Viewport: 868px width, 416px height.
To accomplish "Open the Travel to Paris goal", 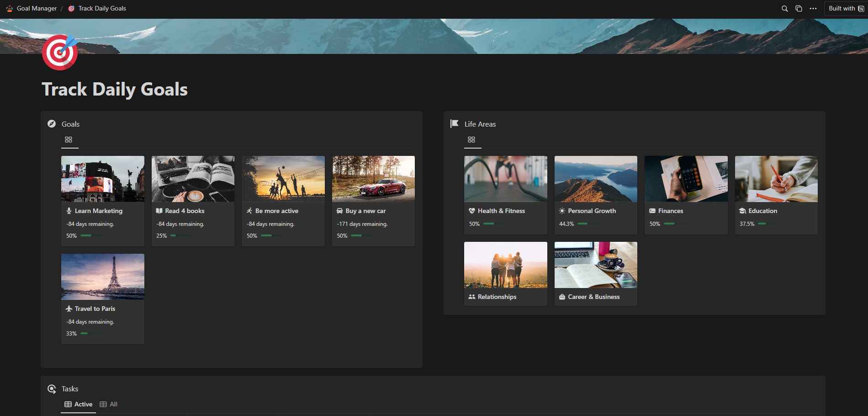I will pyautogui.click(x=102, y=299).
